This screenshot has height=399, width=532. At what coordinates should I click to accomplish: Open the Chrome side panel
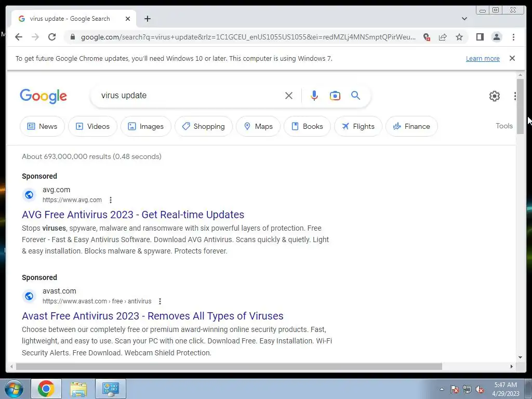(x=480, y=37)
